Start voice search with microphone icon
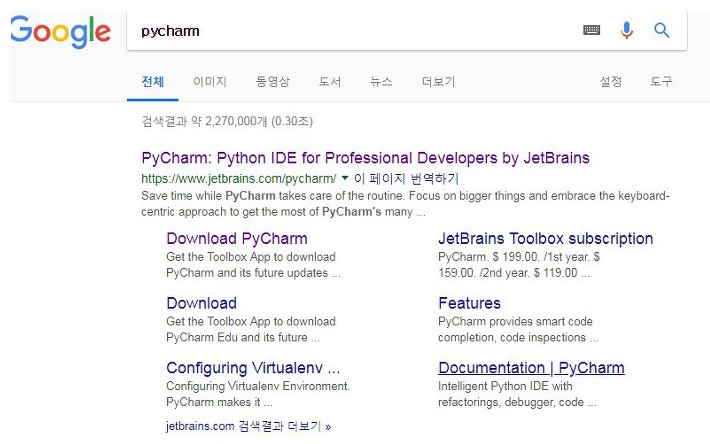 (627, 30)
